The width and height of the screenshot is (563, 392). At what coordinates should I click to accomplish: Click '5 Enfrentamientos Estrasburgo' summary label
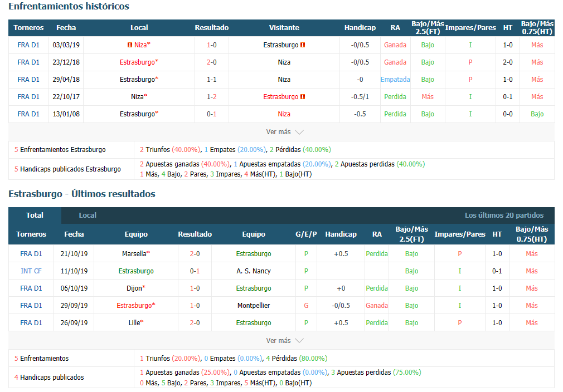[x=60, y=150]
